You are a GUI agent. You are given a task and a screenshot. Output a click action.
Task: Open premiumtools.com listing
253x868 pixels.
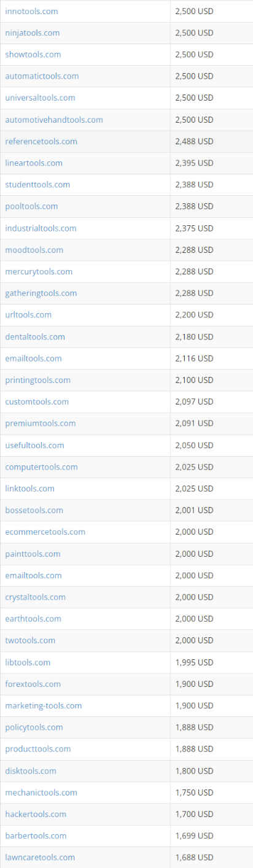(41, 423)
